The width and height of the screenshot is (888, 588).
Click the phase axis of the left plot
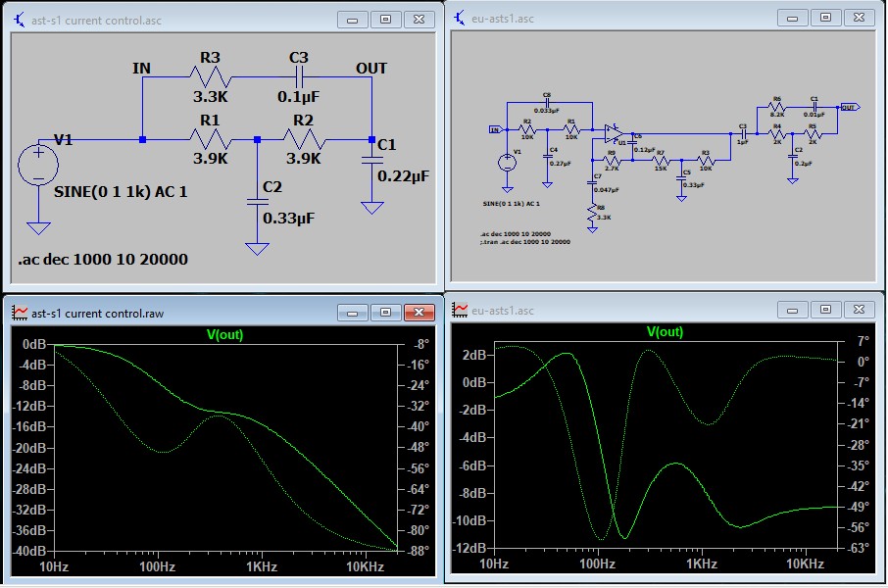(x=419, y=446)
